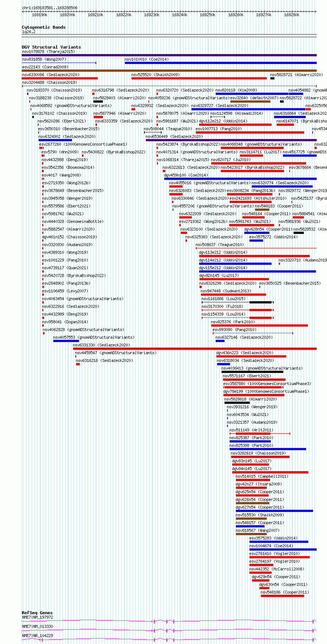The height and width of the screenshot is (644, 327).
Task: Open variant esv3587880 (1000GenomesConsortiumPhase3)
Action: coord(267,384)
